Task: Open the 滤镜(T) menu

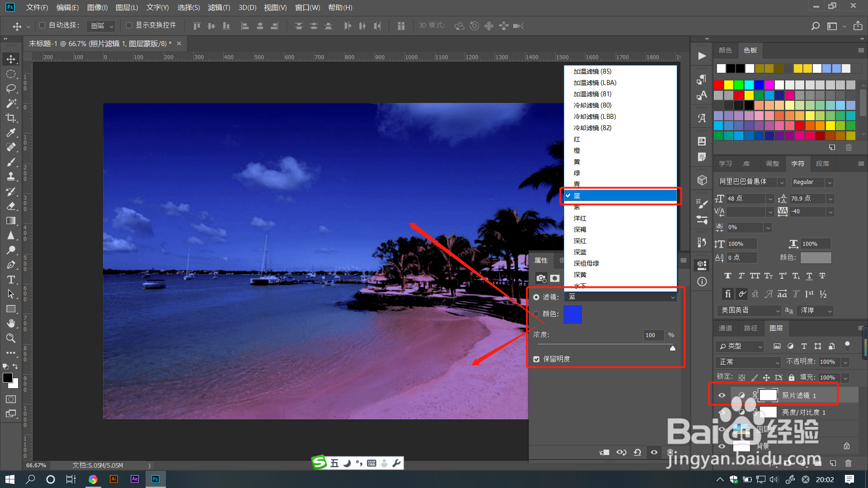Action: 219,7
